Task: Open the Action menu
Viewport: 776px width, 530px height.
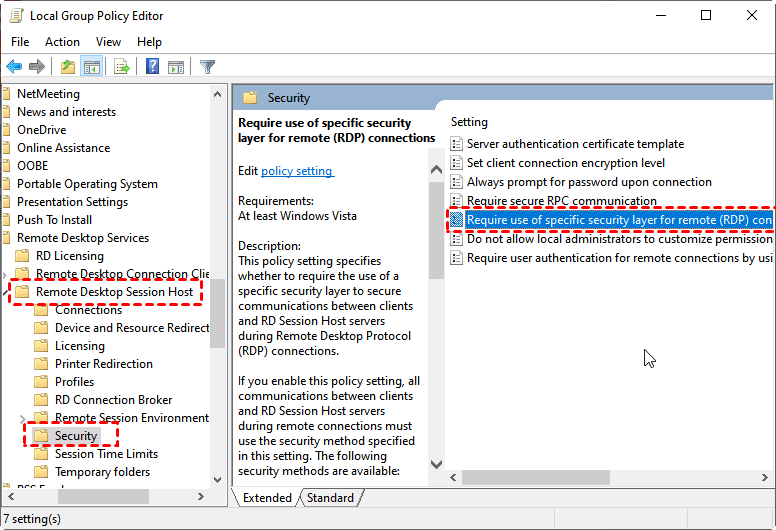Action: pyautogui.click(x=62, y=42)
